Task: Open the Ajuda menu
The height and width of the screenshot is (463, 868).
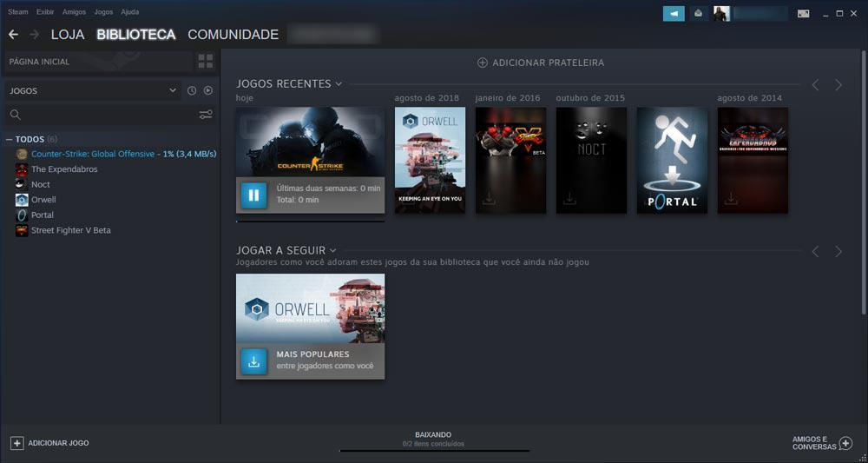Action: click(x=130, y=11)
